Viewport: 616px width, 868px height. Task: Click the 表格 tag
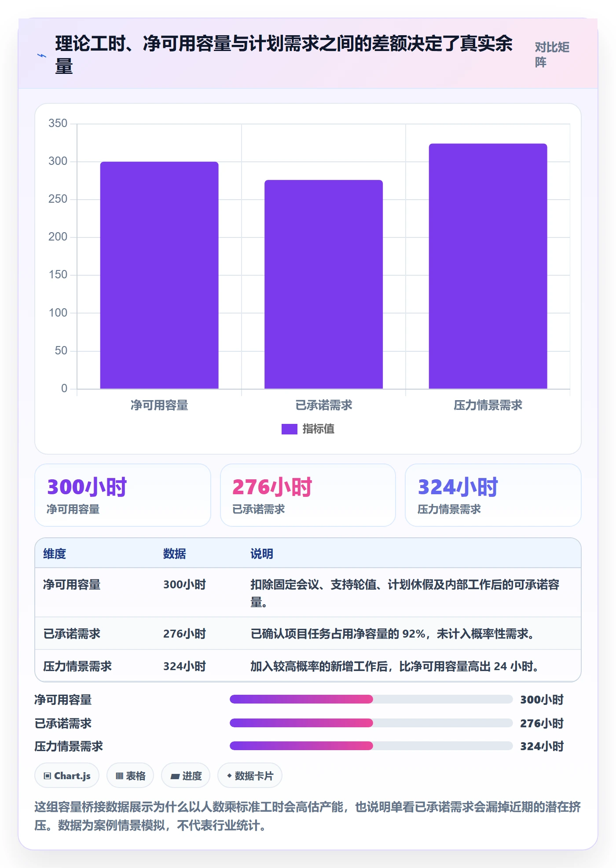[130, 776]
